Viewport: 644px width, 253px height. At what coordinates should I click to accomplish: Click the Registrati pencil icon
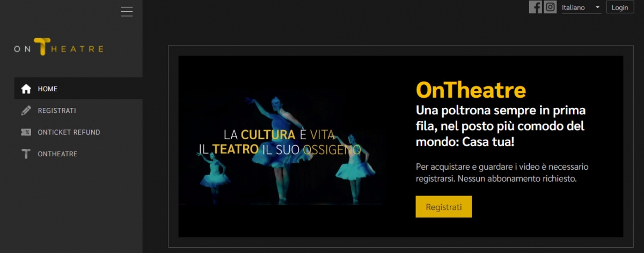26,111
